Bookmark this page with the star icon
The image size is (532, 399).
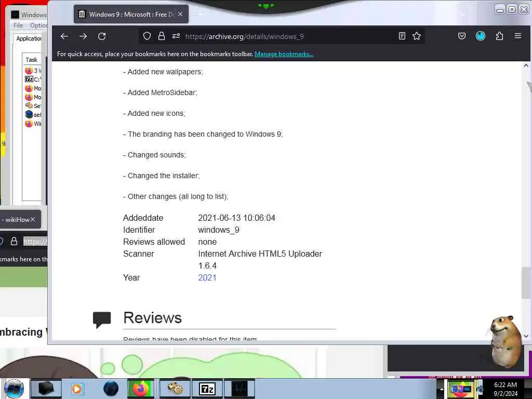(417, 36)
